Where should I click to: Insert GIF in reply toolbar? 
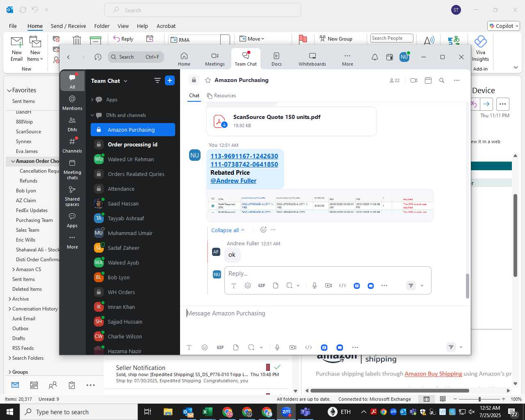pyautogui.click(x=262, y=285)
